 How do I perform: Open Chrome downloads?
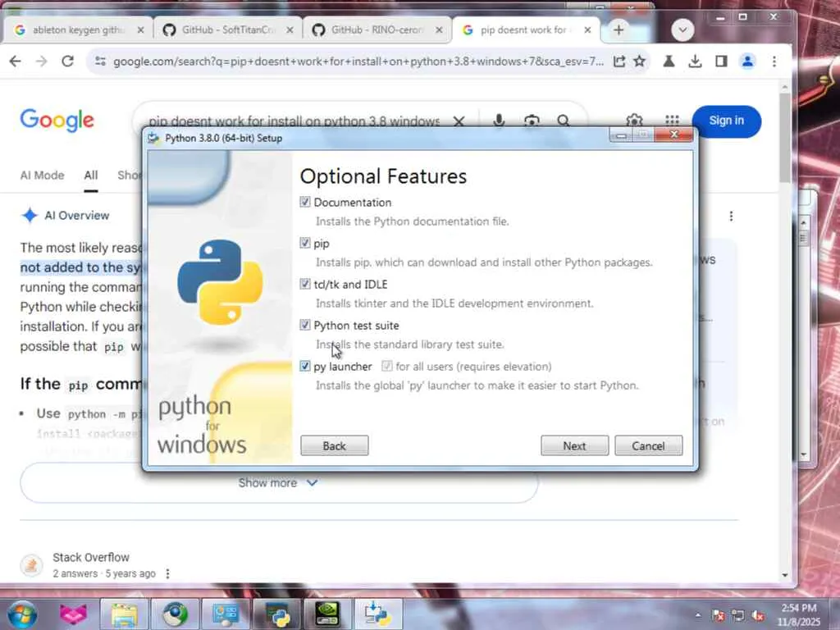(x=695, y=61)
